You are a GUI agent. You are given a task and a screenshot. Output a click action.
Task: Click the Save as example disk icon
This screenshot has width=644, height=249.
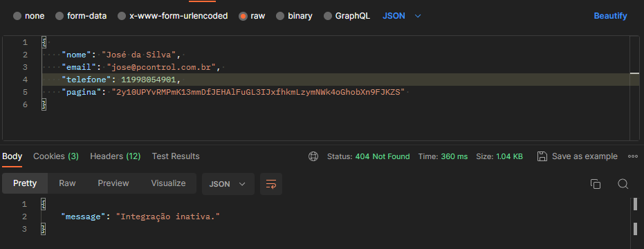[x=542, y=156]
